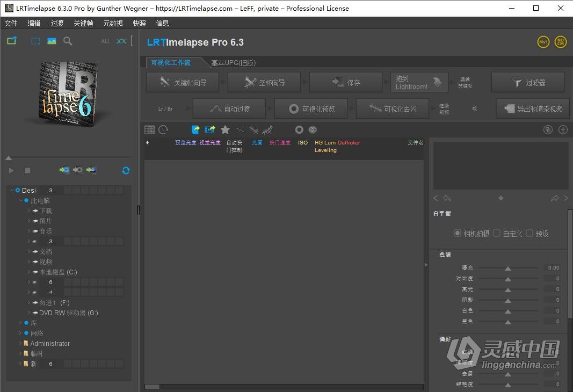Viewport: 573px width, 392px height.
Task: Switch to the 可视化工作流 tab
Action: [171, 62]
